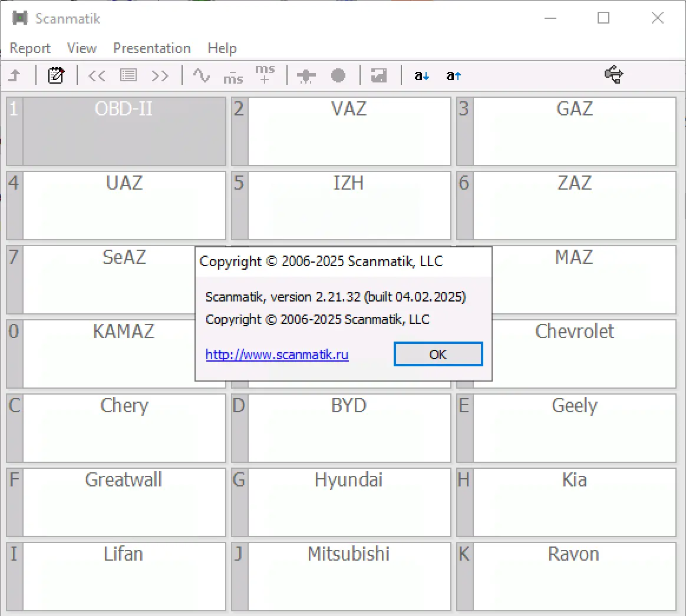Toggle recording with the circle icon

(x=338, y=75)
